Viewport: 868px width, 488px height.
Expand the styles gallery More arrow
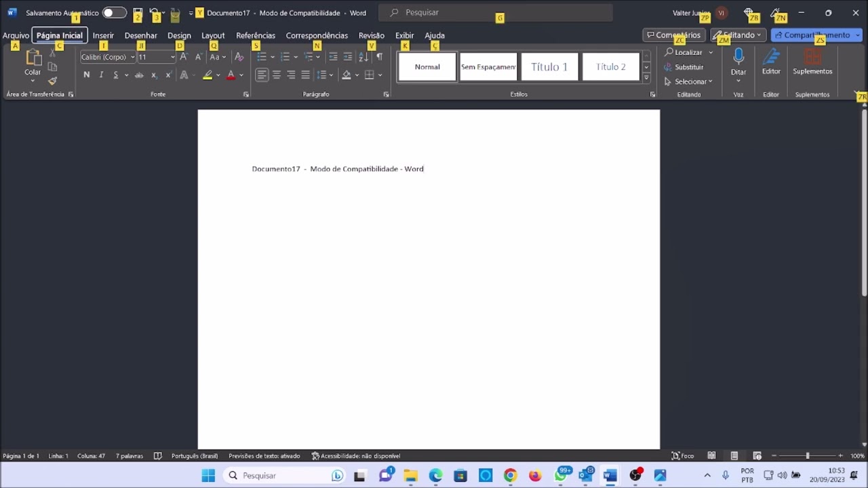646,79
